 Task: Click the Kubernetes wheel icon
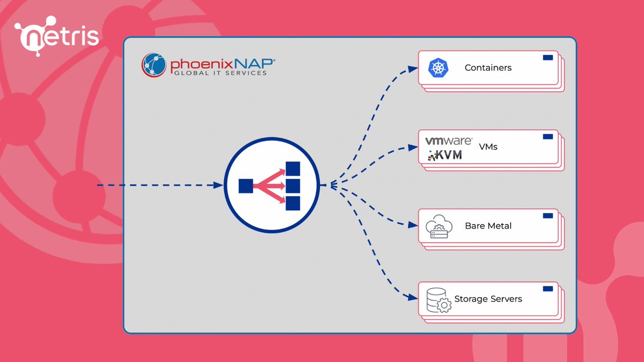point(438,68)
